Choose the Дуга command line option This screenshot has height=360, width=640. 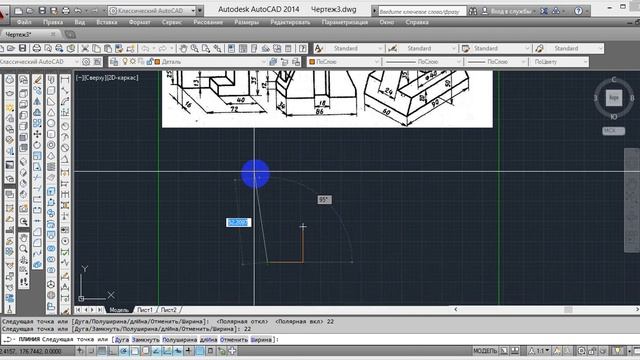[x=122, y=340]
